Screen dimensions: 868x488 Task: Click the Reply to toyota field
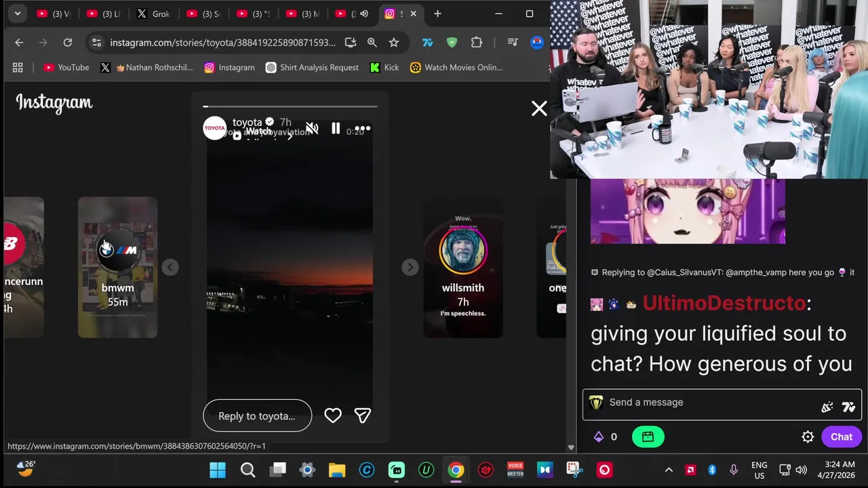[x=257, y=415]
